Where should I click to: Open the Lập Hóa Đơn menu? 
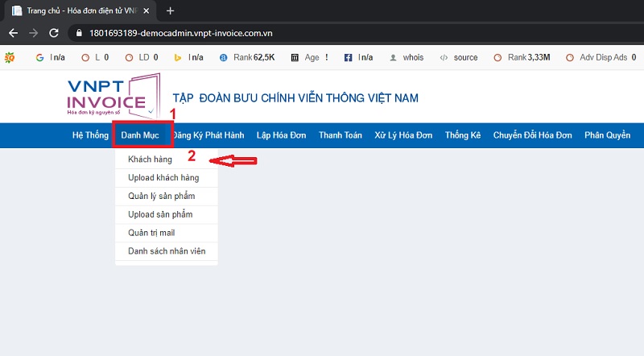click(281, 135)
